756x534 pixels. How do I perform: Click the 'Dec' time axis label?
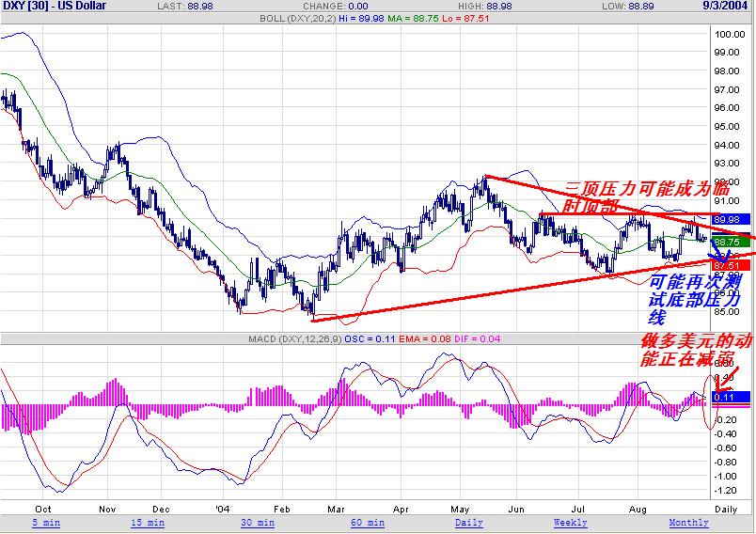pyautogui.click(x=161, y=509)
